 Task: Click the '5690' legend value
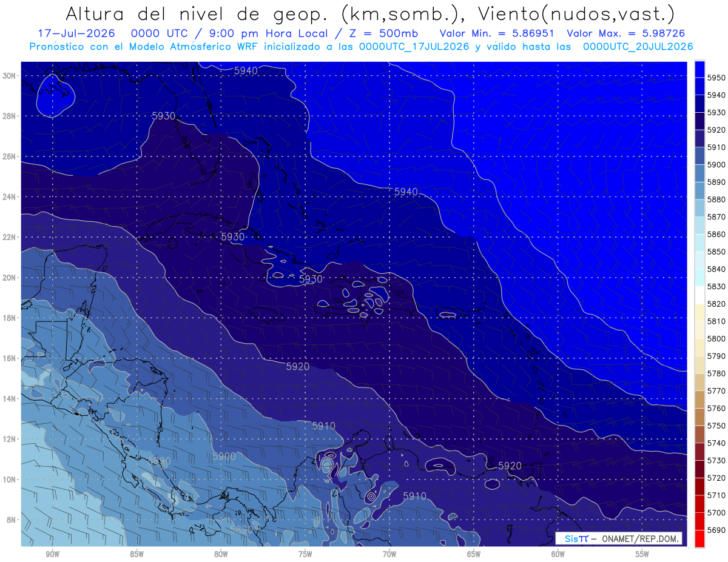716,530
